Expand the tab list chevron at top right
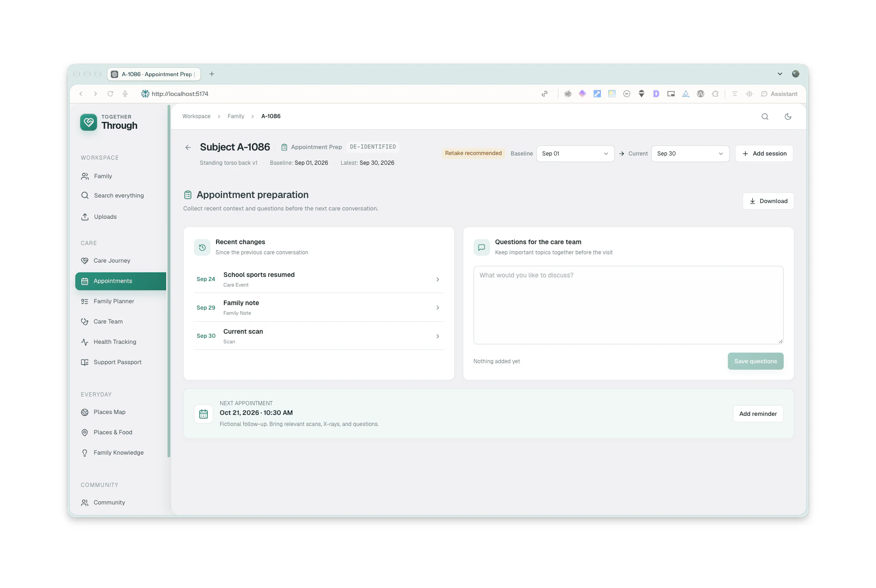 (x=780, y=74)
